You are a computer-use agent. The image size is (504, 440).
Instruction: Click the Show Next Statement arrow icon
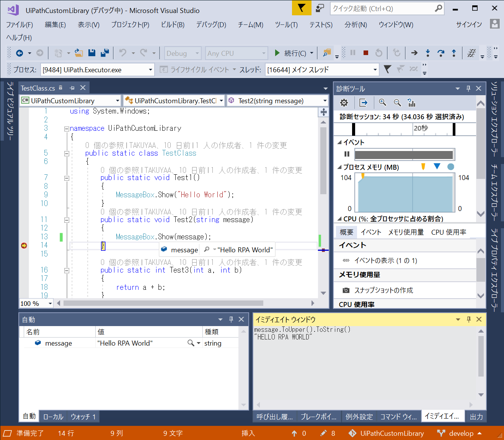[414, 53]
